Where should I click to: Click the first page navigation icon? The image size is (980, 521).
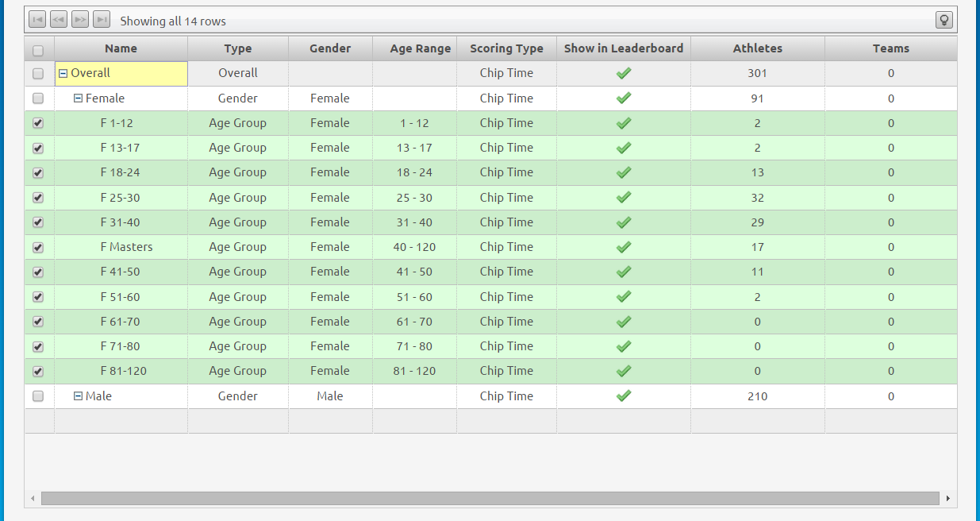pos(37,20)
